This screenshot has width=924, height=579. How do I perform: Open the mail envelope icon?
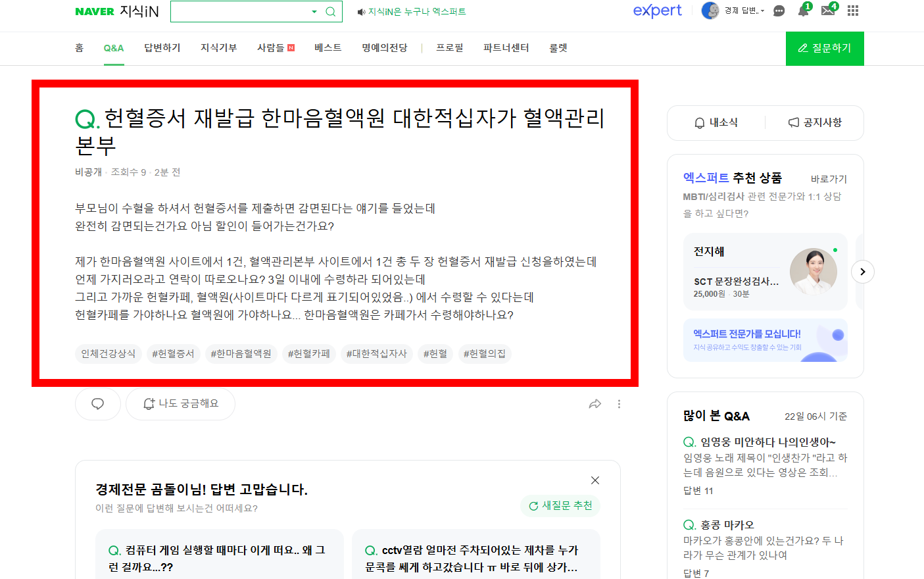coord(829,11)
